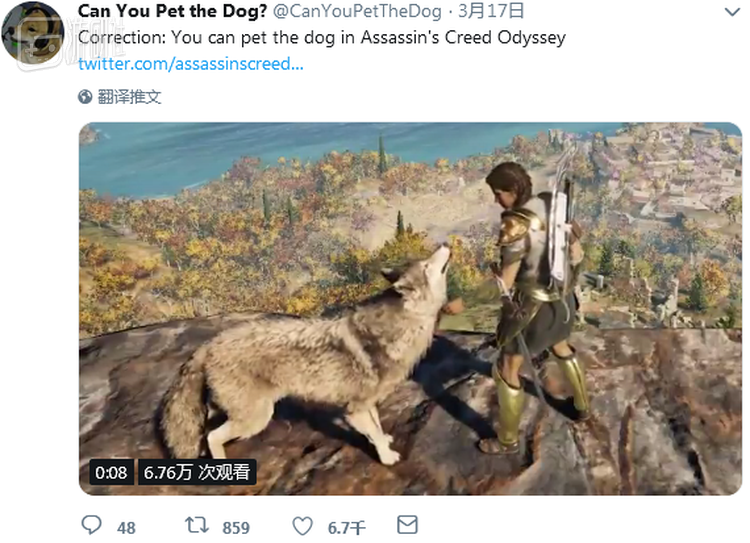Click the tweet text about Assassin's Creed Odyssey

[322, 37]
